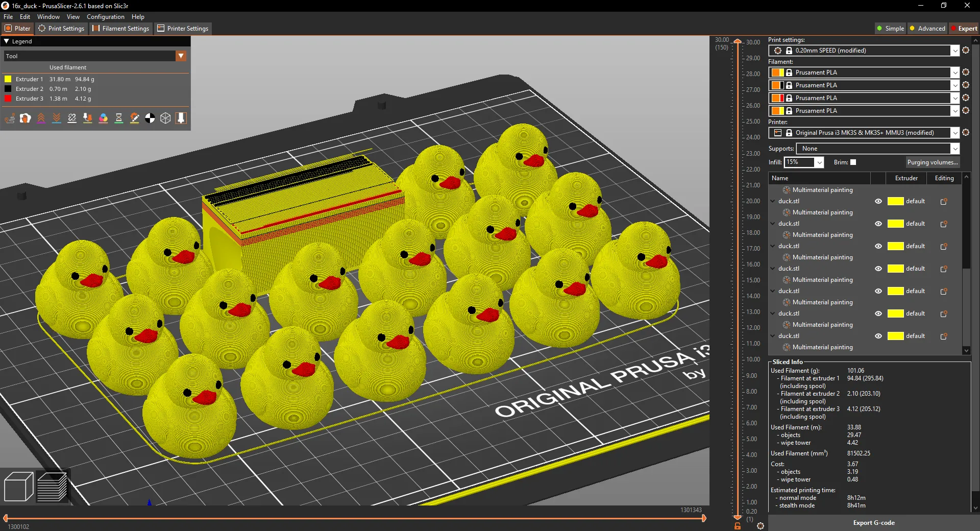Toggle Seams visibility icon in legend
This screenshot has width=980, height=531.
[x=72, y=118]
